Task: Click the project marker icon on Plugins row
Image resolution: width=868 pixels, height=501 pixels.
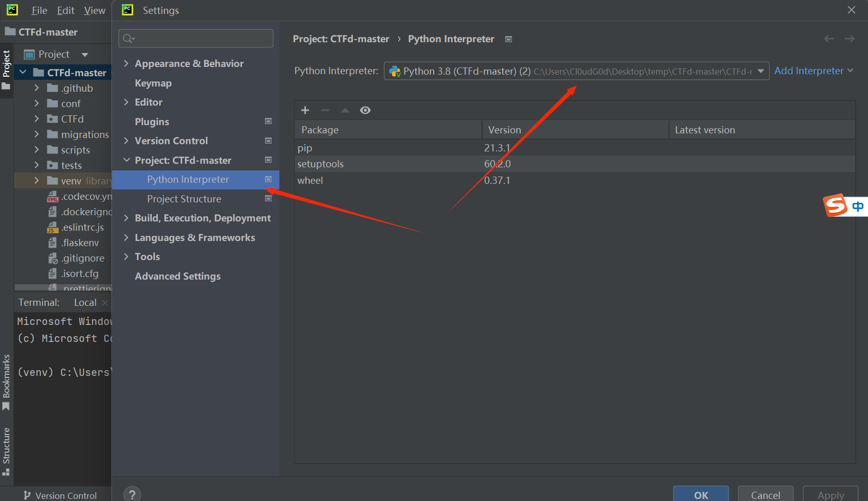Action: pyautogui.click(x=268, y=121)
